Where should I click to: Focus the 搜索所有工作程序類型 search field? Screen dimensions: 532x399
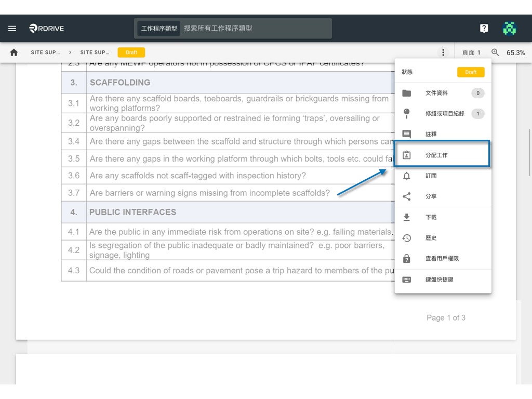[x=256, y=29]
